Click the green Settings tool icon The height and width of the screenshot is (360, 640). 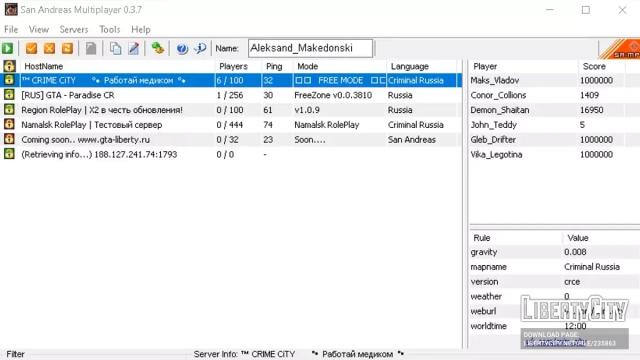click(x=158, y=48)
